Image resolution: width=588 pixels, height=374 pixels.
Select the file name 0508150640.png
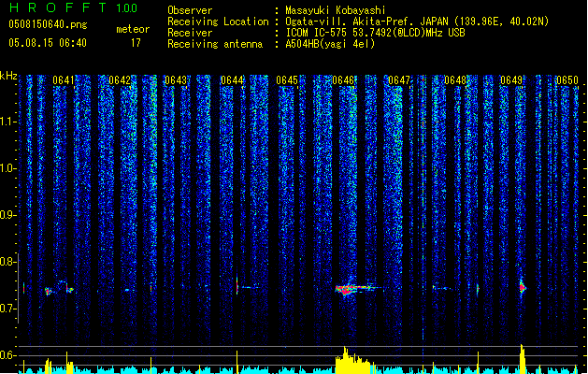[x=48, y=24]
